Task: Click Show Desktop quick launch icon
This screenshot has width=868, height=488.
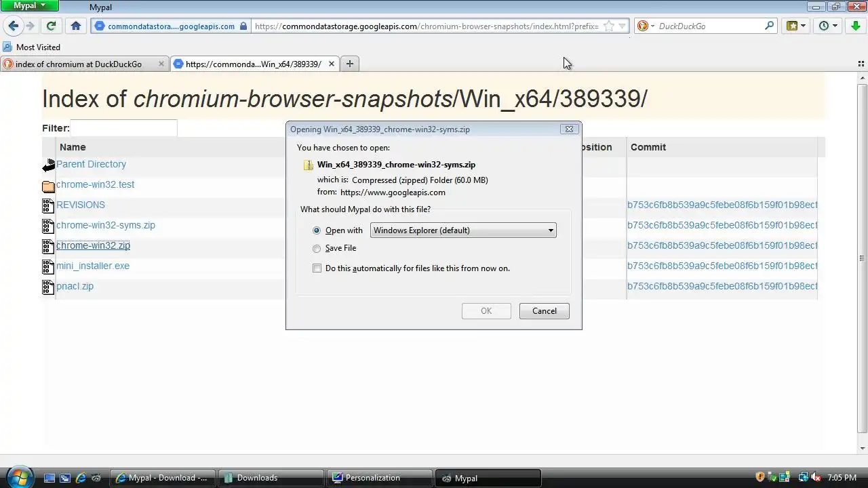Action: pyautogui.click(x=50, y=478)
